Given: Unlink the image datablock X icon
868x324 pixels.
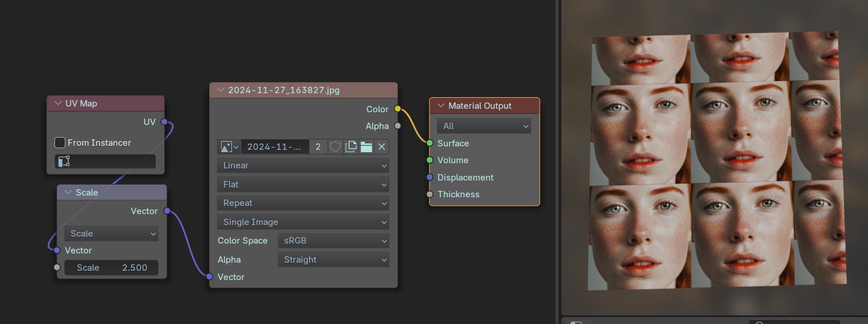Looking at the screenshot, I should 381,147.
